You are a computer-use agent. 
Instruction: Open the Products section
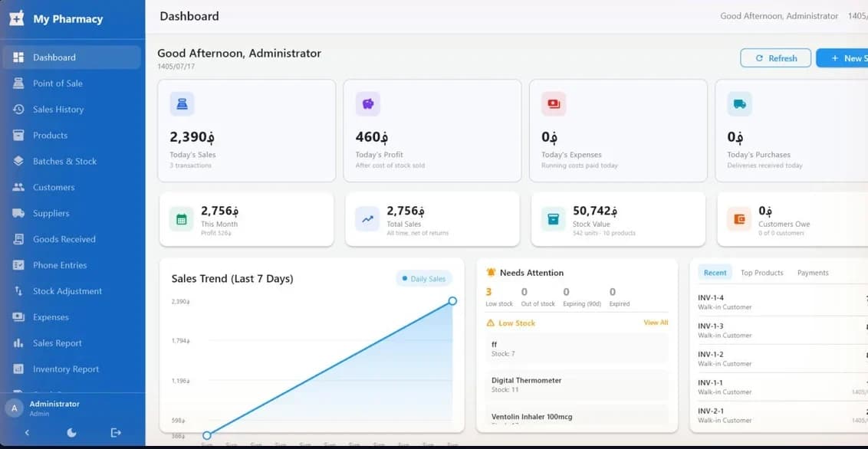point(72,136)
